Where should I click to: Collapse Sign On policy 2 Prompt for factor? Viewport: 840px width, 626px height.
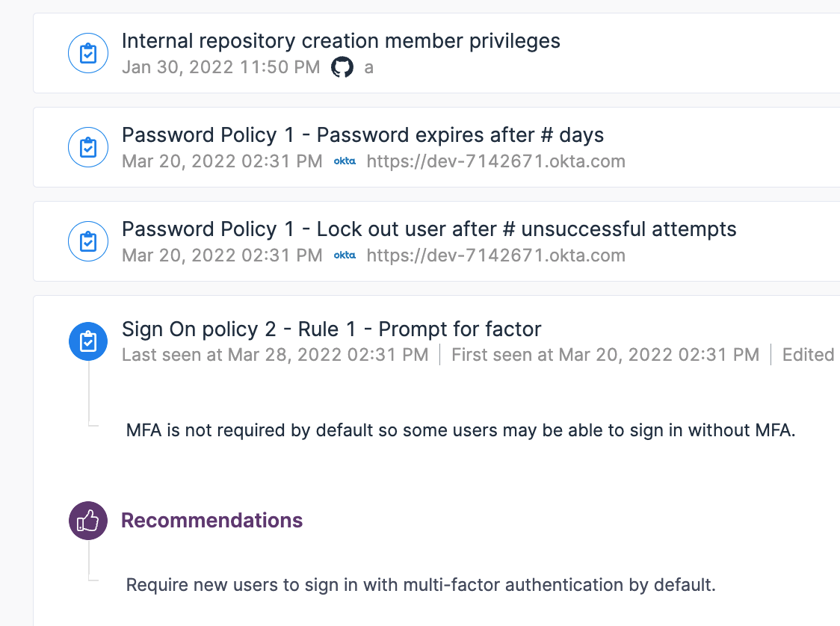(332, 329)
